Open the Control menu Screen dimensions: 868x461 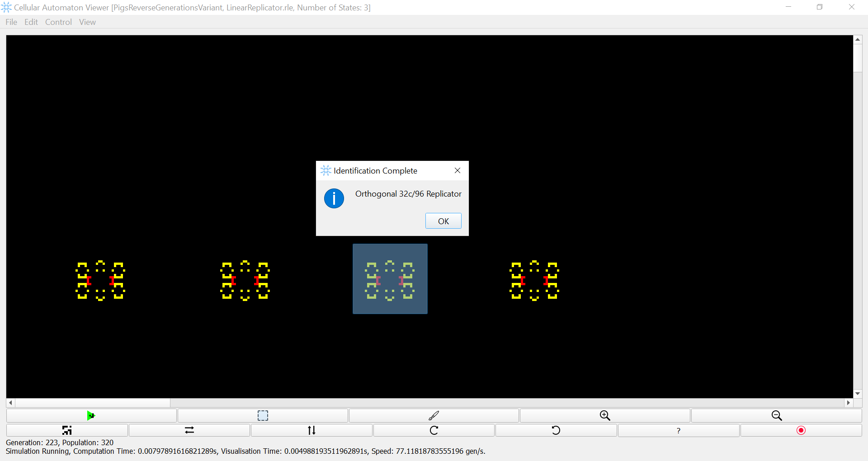click(x=58, y=22)
